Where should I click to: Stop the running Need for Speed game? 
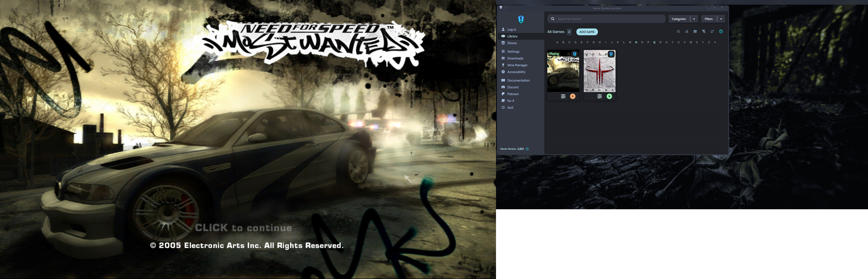[x=573, y=96]
